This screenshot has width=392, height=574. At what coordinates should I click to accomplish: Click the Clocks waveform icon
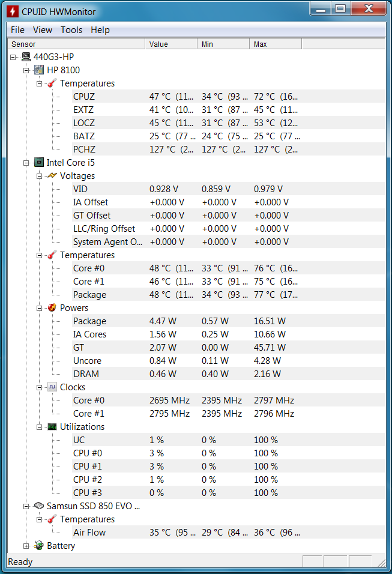pyautogui.click(x=52, y=387)
